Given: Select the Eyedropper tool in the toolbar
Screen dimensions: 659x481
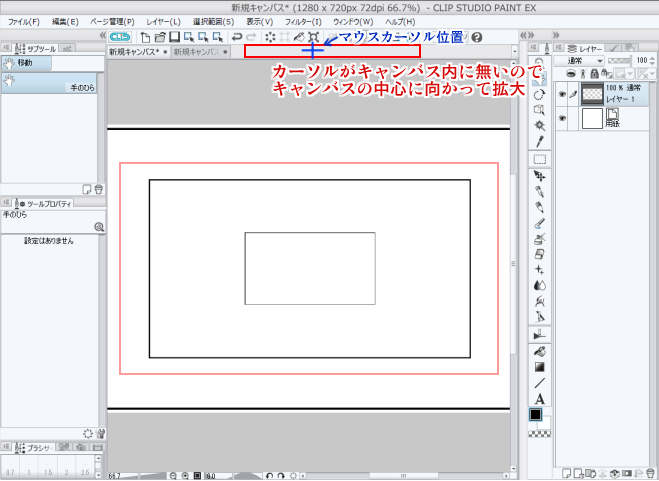Looking at the screenshot, I should (x=539, y=142).
